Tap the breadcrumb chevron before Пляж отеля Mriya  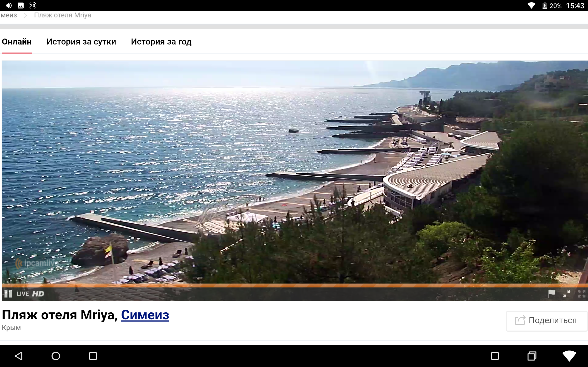pos(25,16)
